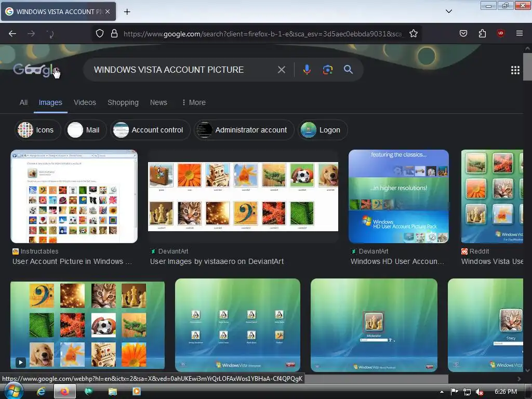Go to Google home via logo
Image resolution: width=532 pixels, height=399 pixels.
(x=37, y=70)
